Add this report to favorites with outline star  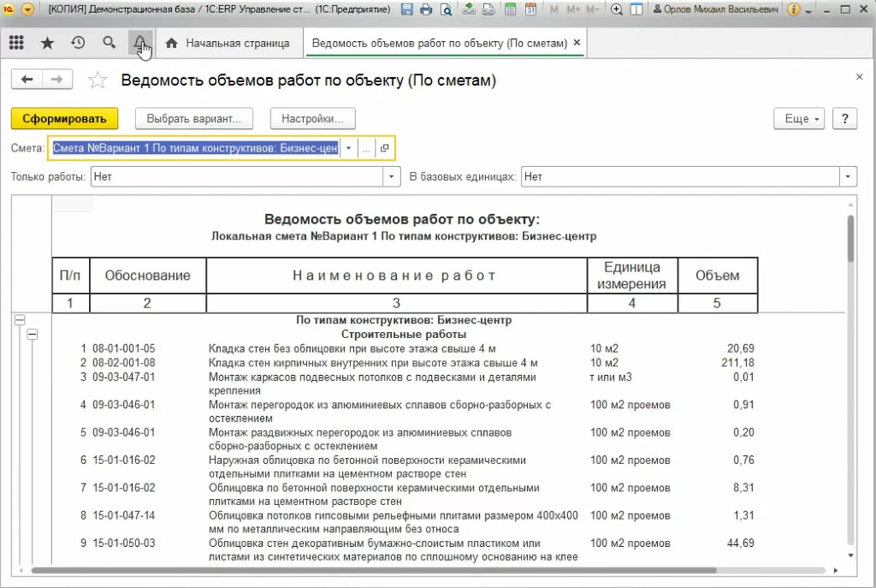(98, 80)
